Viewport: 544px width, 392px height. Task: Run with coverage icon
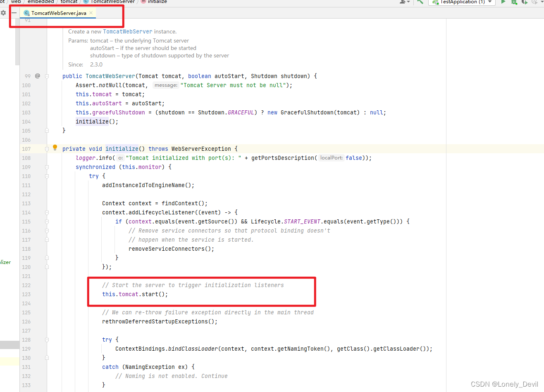point(524,2)
